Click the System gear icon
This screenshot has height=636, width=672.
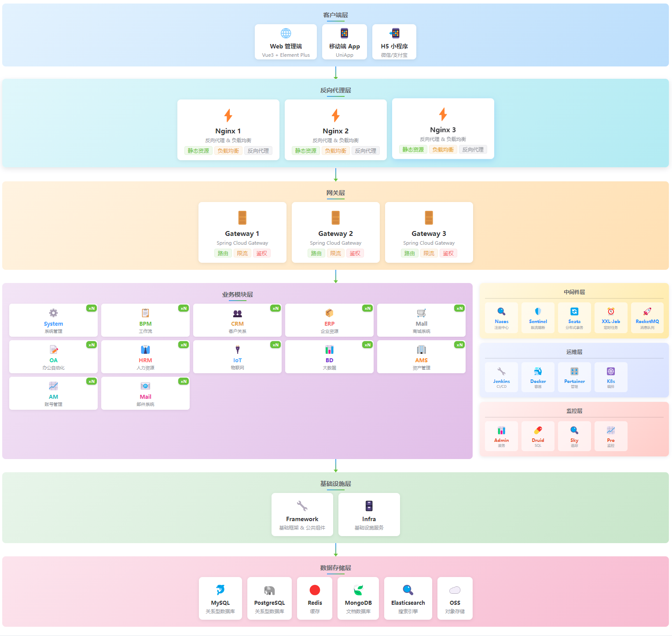click(53, 313)
